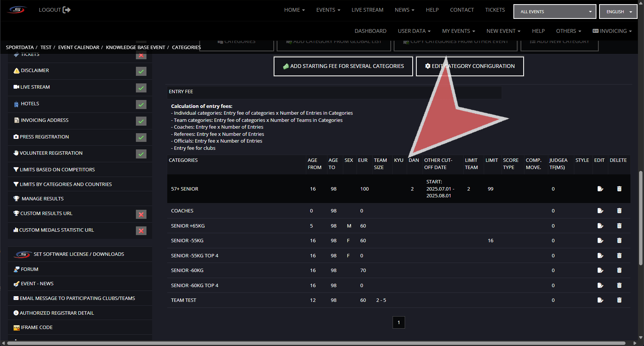Screen dimensions: 644x346
Task: Edit the SENIOR -60KG category
Action: [600, 270]
